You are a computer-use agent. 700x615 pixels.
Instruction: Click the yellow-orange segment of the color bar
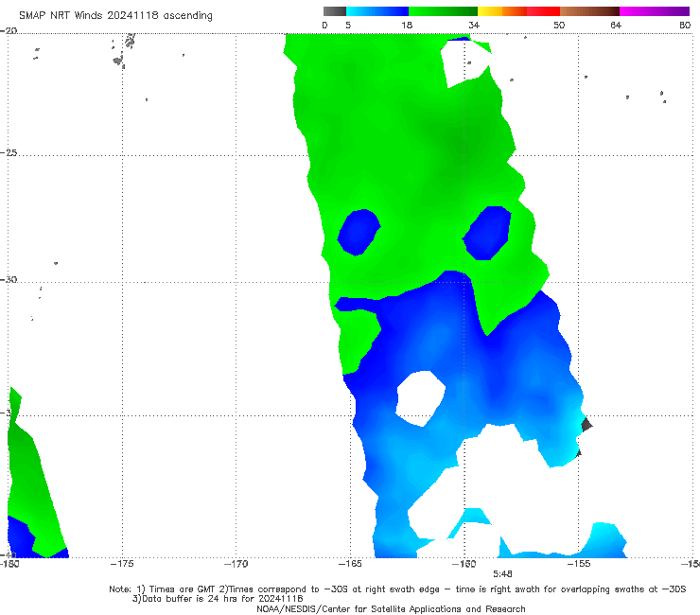click(502, 11)
